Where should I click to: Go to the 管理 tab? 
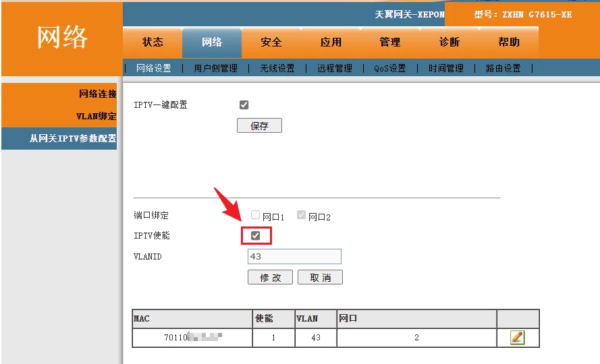pos(390,42)
